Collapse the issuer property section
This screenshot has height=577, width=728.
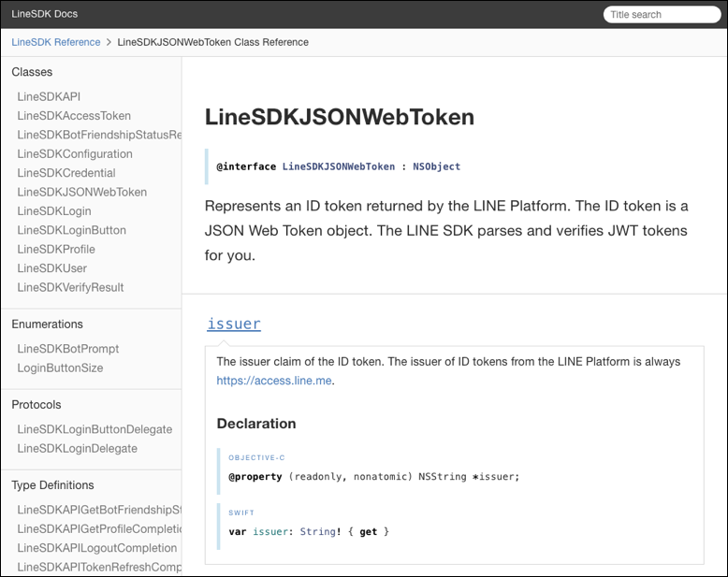(234, 324)
